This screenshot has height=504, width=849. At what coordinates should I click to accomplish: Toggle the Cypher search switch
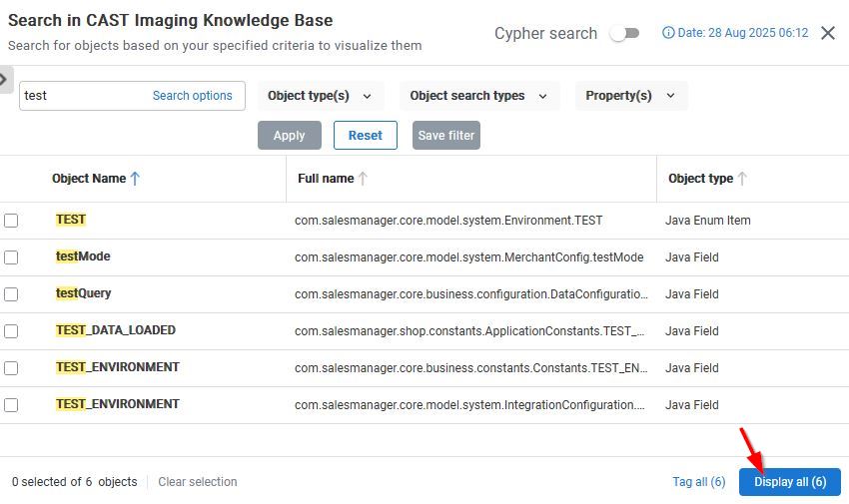point(624,33)
